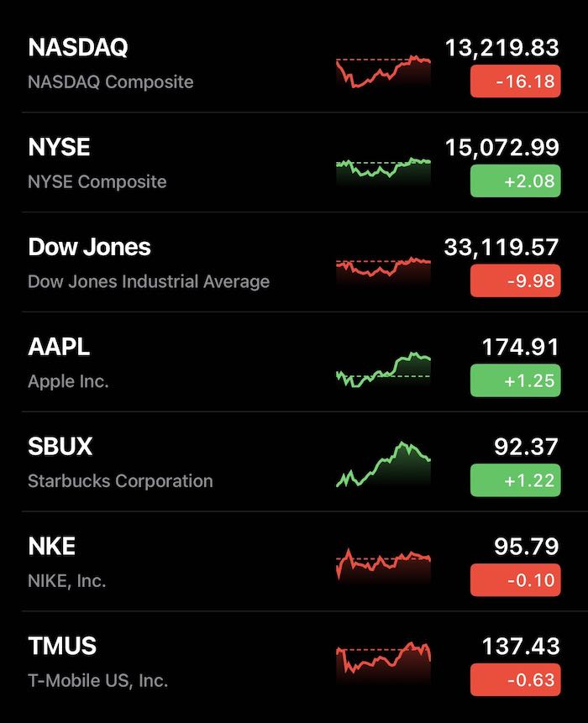Open the NYSE Composite sparkline chart

point(383,170)
